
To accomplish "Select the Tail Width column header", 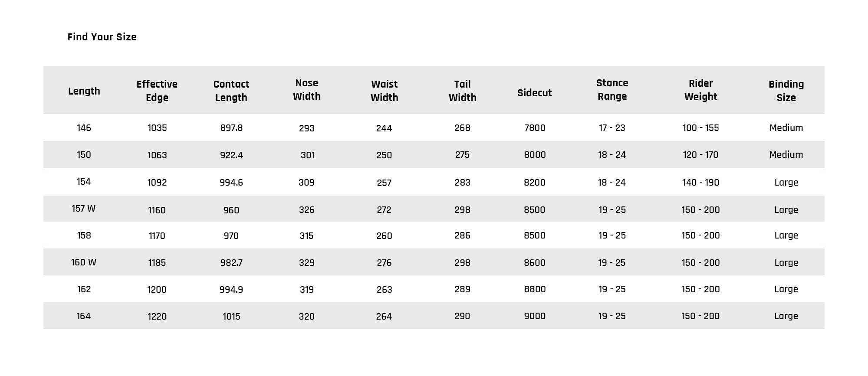I will click(462, 91).
